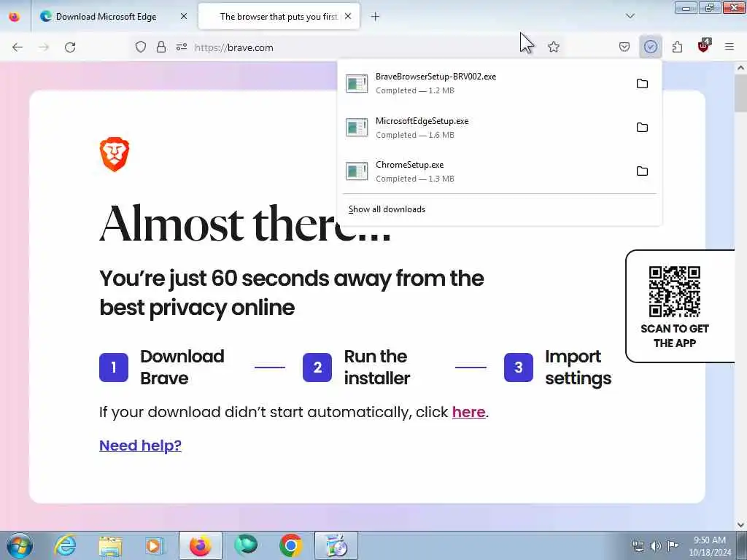Show BraveBrowserSetup file in folder

coord(642,84)
